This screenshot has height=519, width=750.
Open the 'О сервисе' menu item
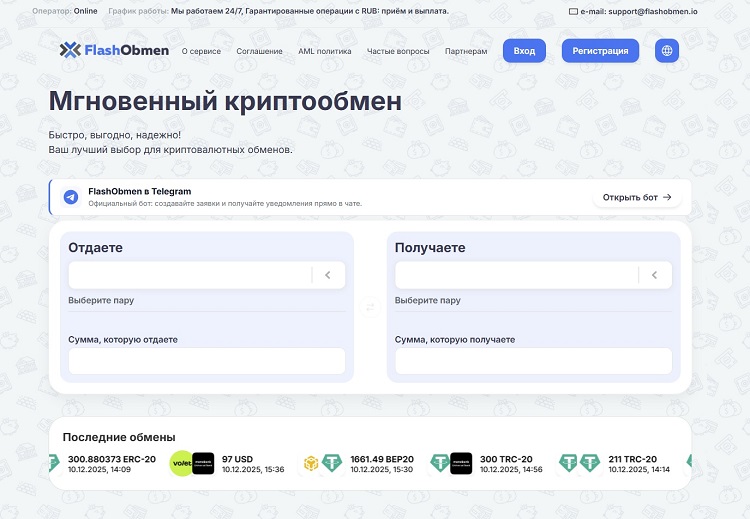203,51
